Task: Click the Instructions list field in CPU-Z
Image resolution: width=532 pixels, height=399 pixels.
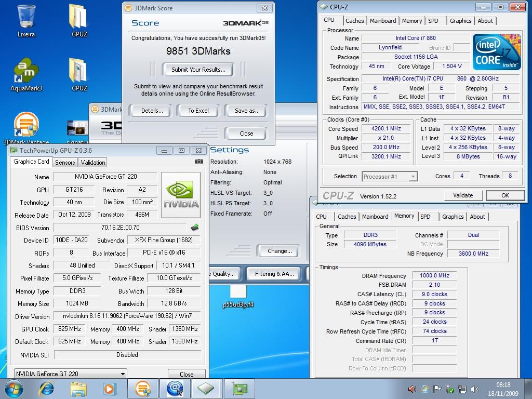Action: point(441,107)
